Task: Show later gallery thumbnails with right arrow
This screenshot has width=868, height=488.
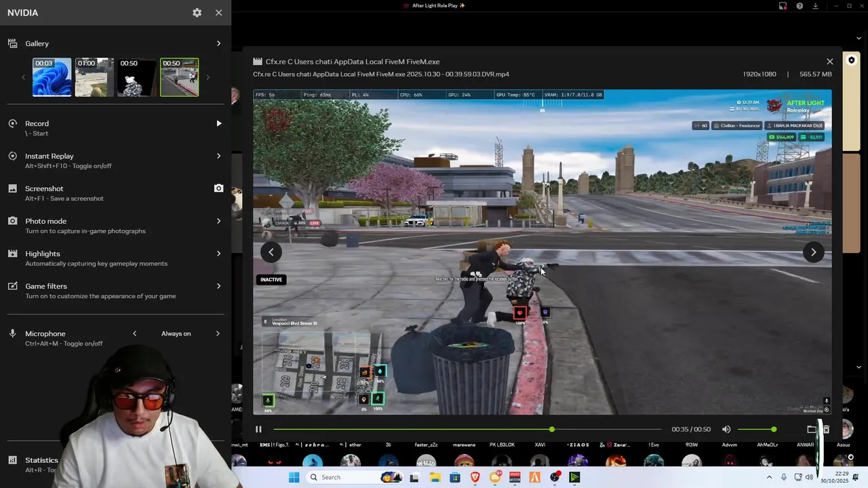Action: point(208,77)
